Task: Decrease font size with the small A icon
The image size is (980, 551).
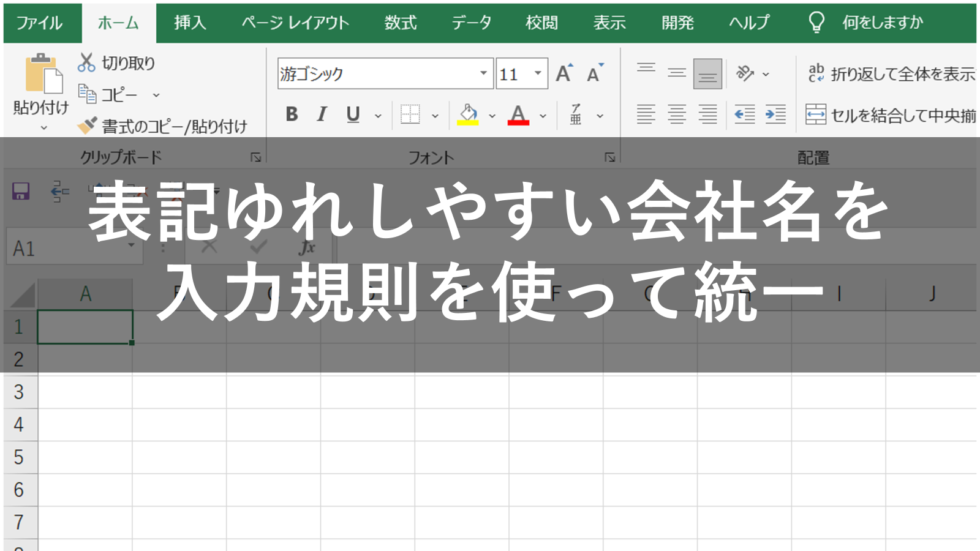Action: [595, 73]
